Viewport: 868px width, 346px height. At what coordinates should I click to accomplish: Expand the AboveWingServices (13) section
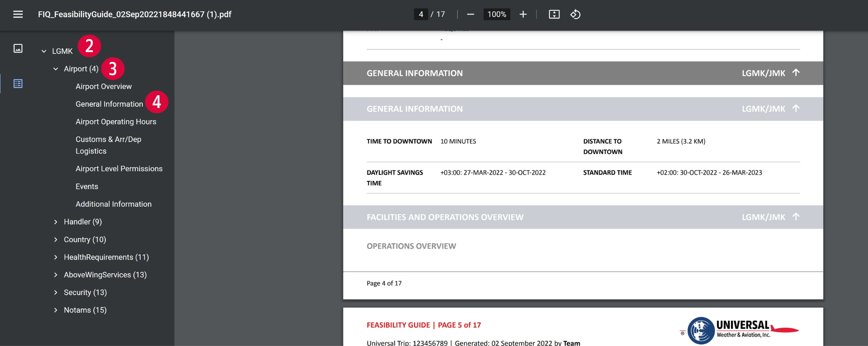pyautogui.click(x=56, y=275)
